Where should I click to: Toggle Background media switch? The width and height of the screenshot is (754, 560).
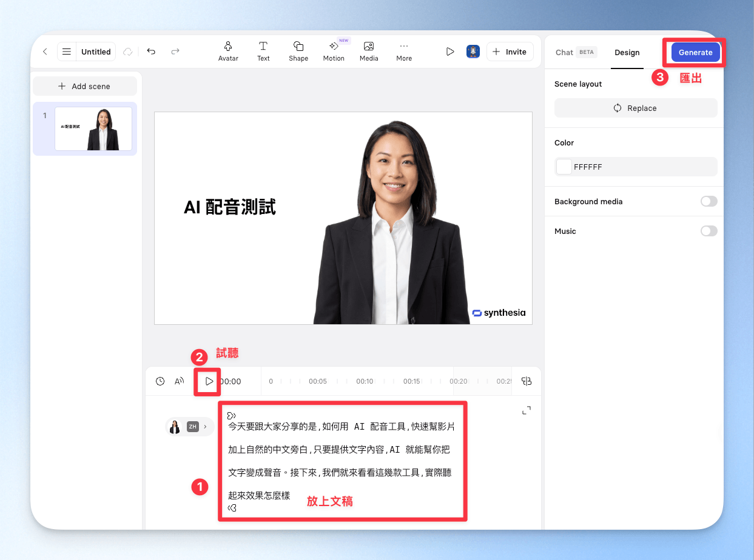pos(709,201)
